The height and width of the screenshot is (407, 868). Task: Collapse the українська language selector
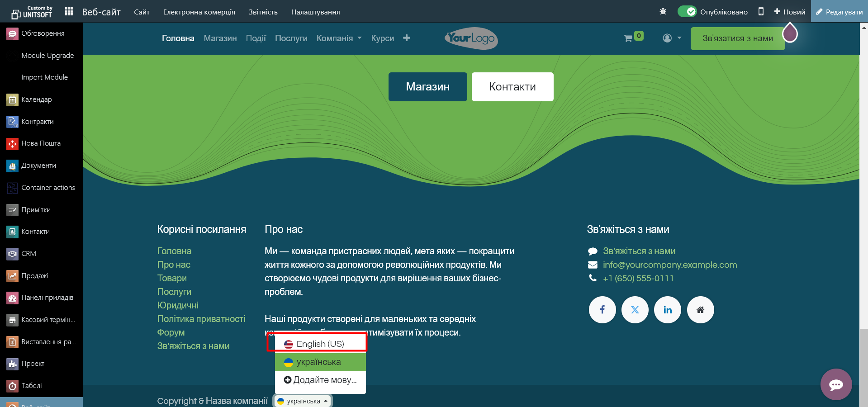pyautogui.click(x=303, y=401)
